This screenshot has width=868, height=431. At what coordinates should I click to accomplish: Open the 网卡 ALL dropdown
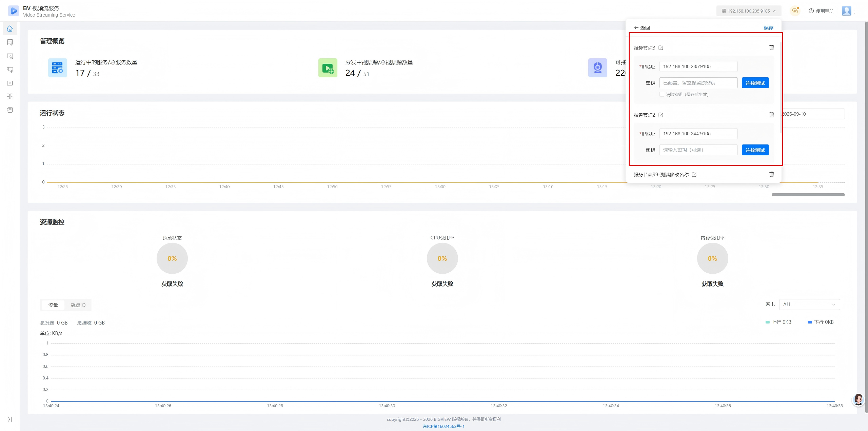(809, 305)
